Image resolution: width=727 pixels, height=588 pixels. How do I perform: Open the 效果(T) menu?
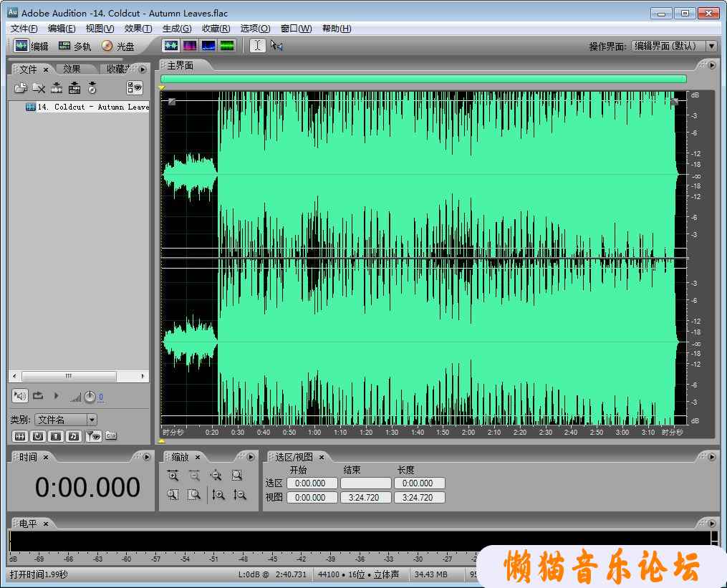click(x=138, y=29)
